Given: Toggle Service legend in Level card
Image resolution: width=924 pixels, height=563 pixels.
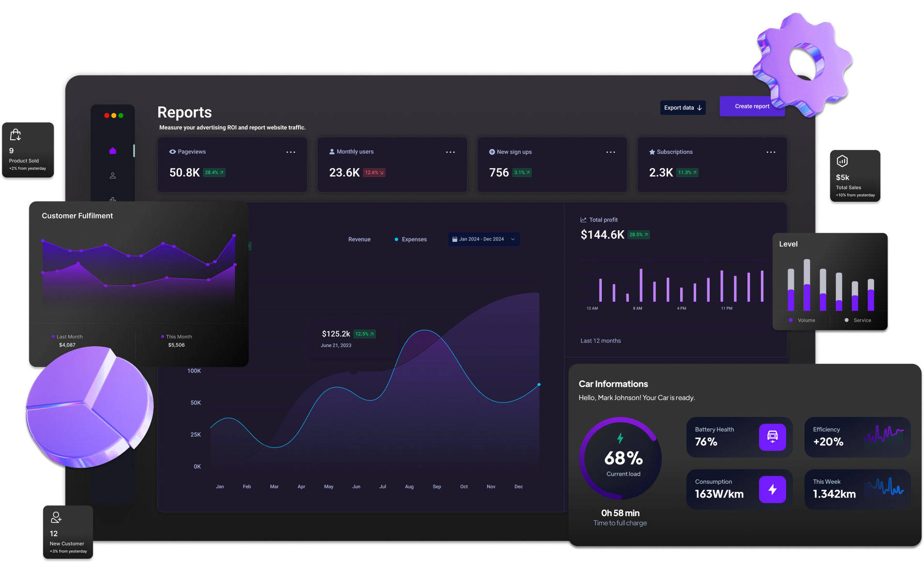Looking at the screenshot, I should tap(858, 320).
